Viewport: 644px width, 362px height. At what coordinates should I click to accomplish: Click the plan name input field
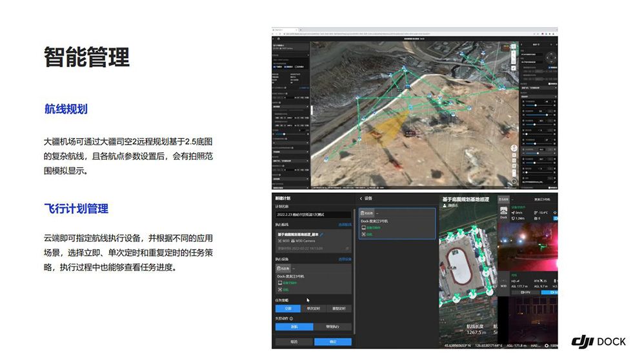[x=313, y=214]
